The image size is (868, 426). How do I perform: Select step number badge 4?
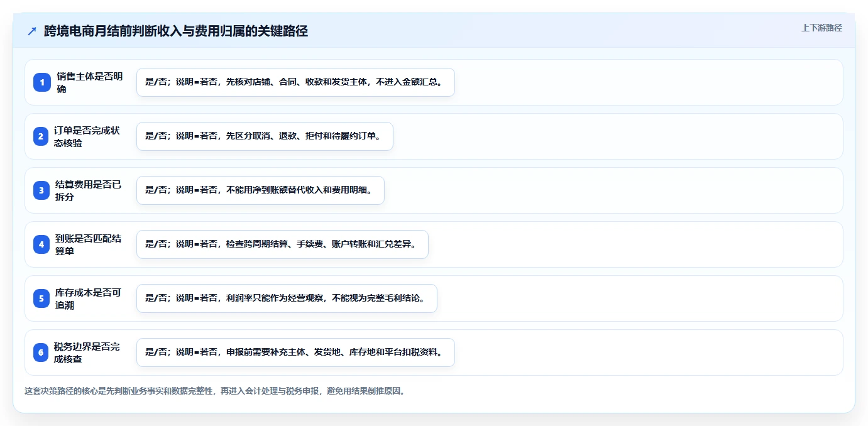pyautogui.click(x=41, y=244)
